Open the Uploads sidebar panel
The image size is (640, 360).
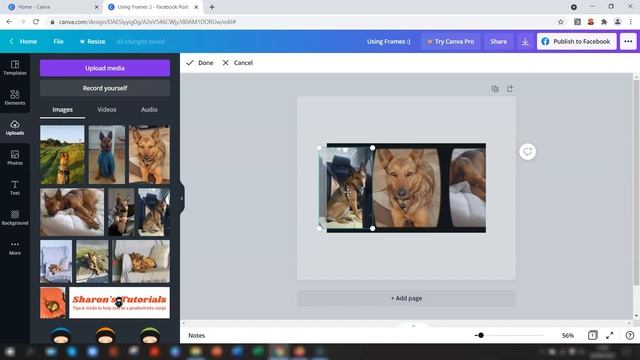(15, 128)
